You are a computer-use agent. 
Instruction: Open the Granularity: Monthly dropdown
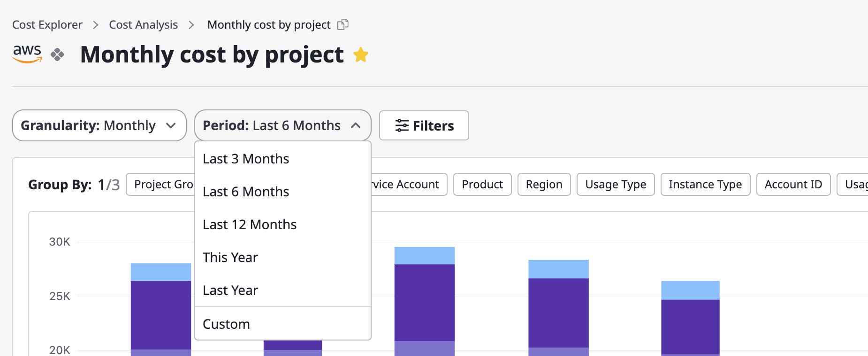[x=99, y=125]
